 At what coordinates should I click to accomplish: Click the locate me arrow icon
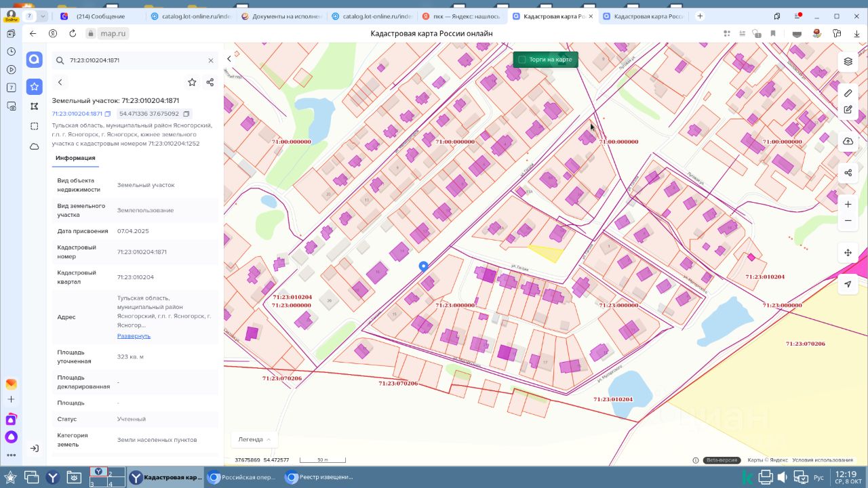[x=848, y=285]
